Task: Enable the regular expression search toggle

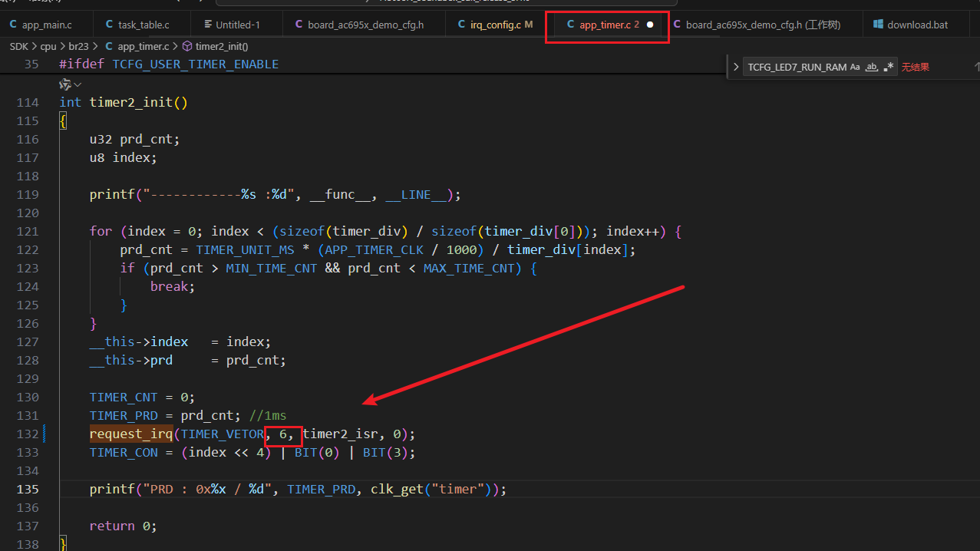Action: tap(889, 67)
